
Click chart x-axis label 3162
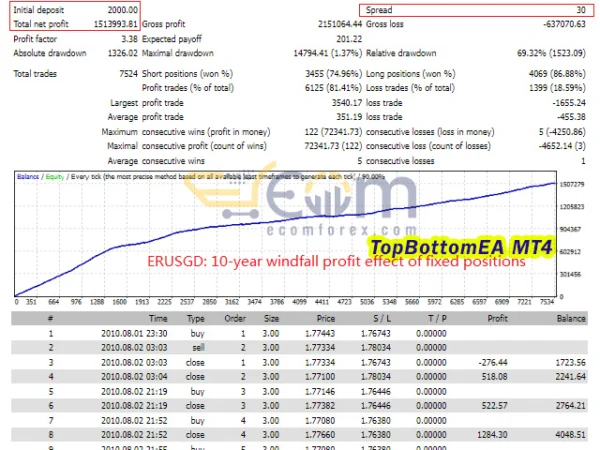click(232, 302)
